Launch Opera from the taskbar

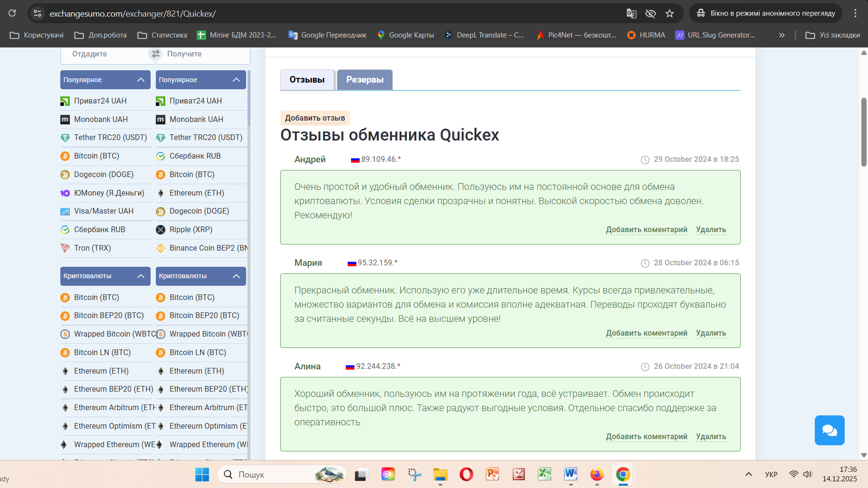click(466, 474)
